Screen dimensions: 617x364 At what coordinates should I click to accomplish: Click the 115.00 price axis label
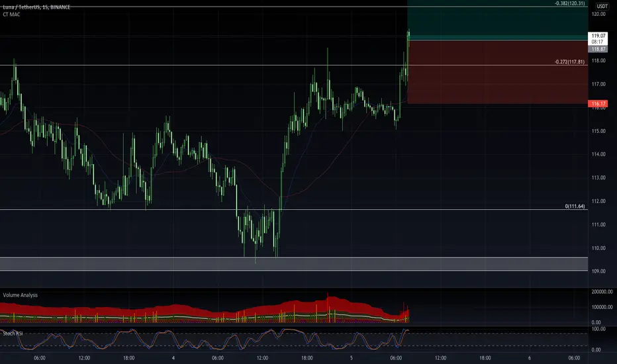tap(598, 131)
